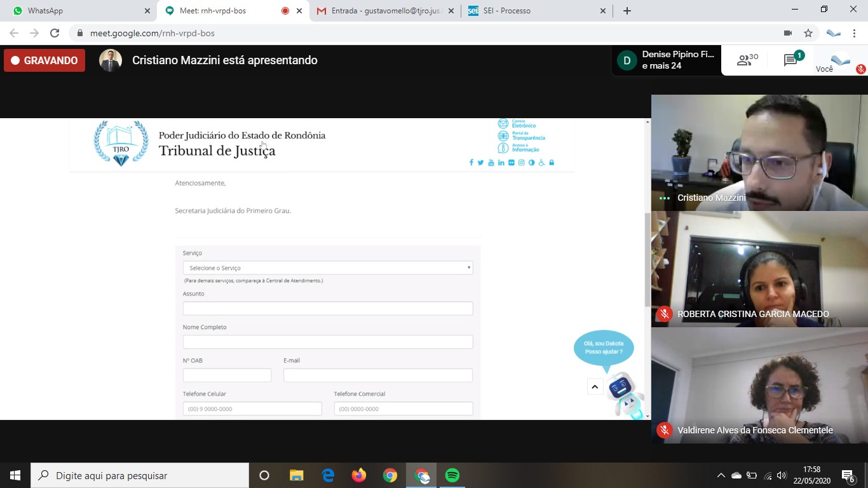The width and height of the screenshot is (868, 488).
Task: Click the Dakota chatbot robot icon
Action: [621, 392]
